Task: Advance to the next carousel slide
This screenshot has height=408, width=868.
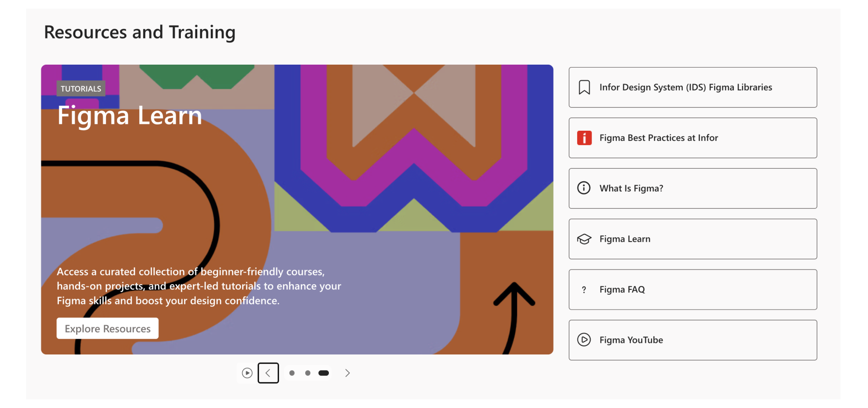Action: 347,373
